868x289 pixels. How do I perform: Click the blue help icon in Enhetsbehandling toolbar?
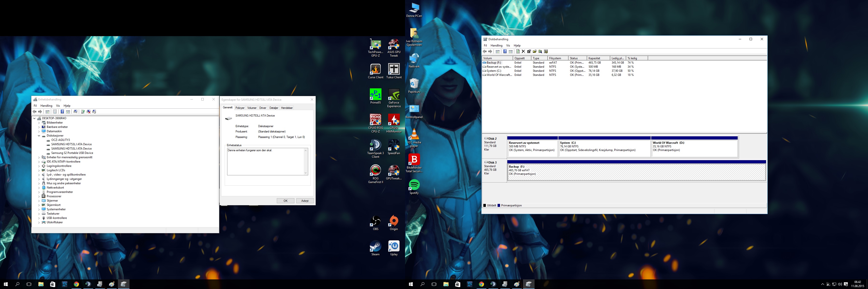[62, 112]
